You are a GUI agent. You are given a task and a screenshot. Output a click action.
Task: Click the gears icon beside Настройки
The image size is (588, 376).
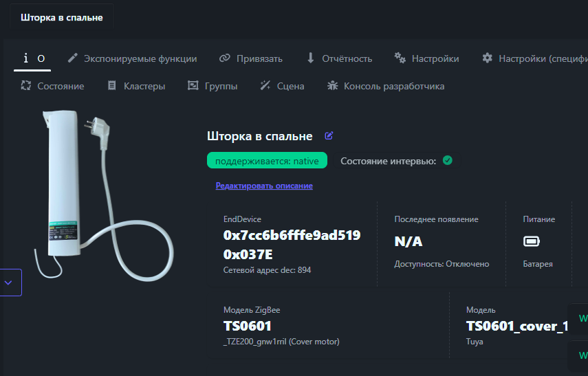click(x=400, y=58)
